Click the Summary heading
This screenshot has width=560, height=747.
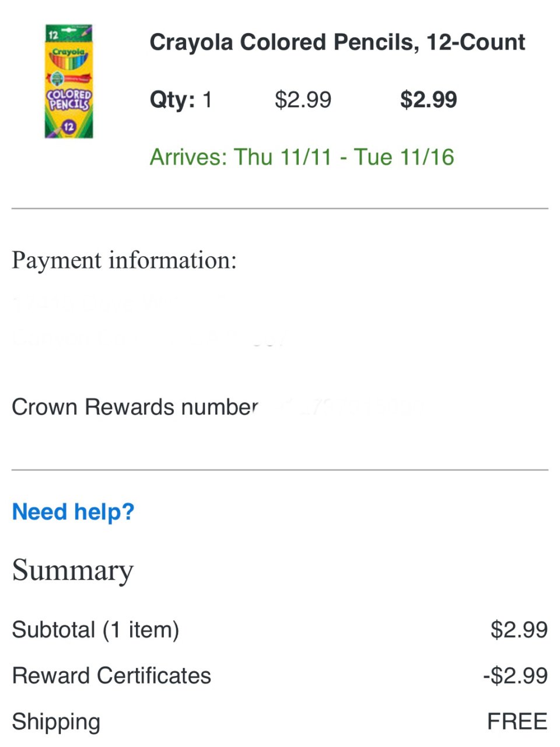tap(73, 570)
